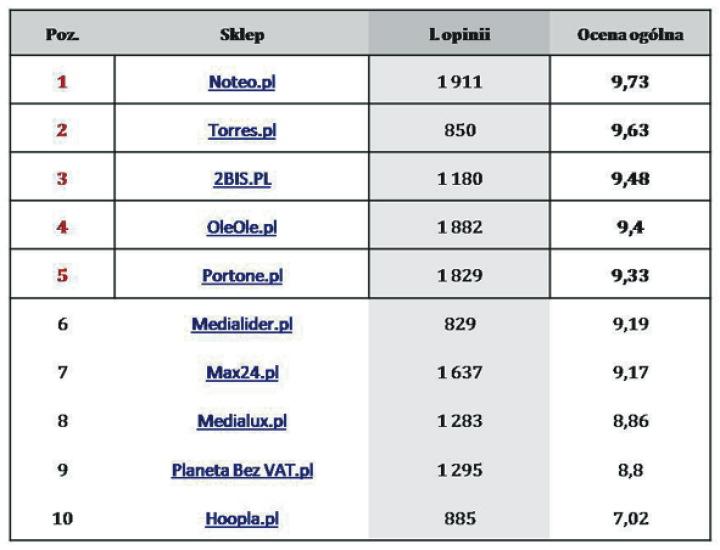This screenshot has height=550, width=720.
Task: Select the Sklep column header
Action: coord(241,35)
